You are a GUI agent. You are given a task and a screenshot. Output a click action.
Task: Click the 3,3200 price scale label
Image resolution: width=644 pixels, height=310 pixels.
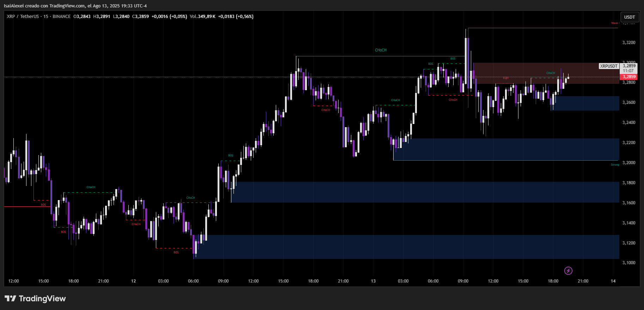(629, 43)
